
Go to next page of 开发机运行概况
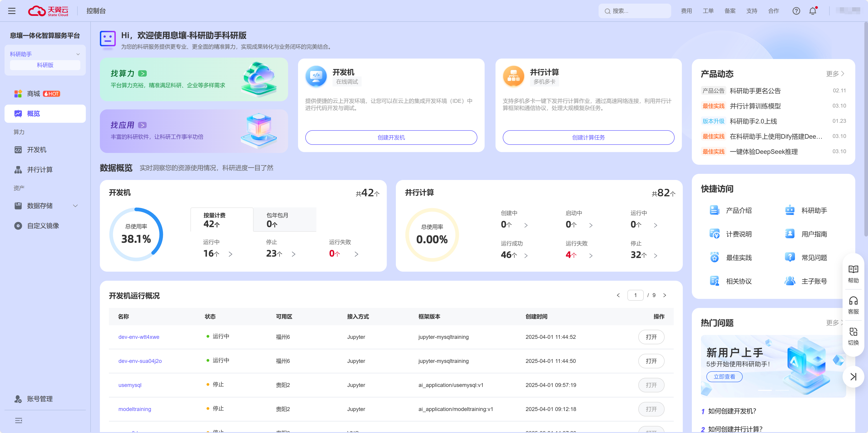point(664,295)
